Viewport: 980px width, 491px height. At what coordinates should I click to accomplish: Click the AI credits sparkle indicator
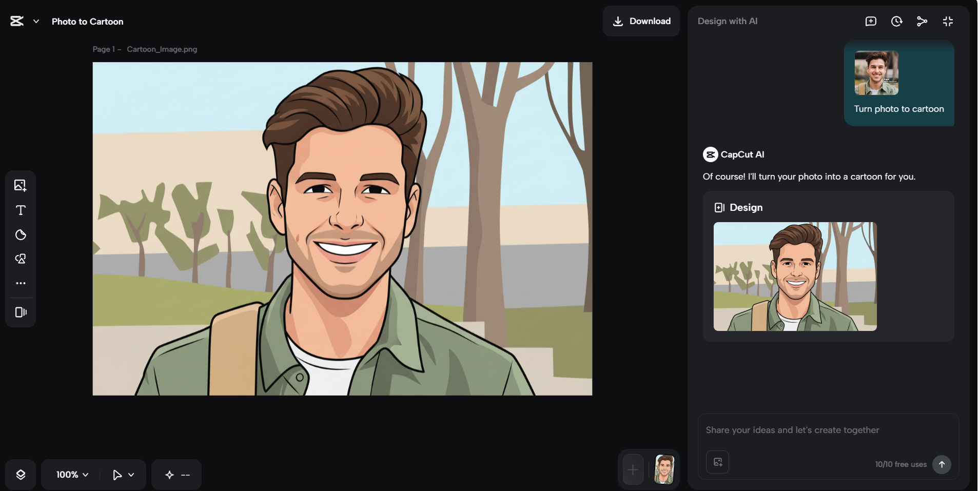pyautogui.click(x=177, y=475)
